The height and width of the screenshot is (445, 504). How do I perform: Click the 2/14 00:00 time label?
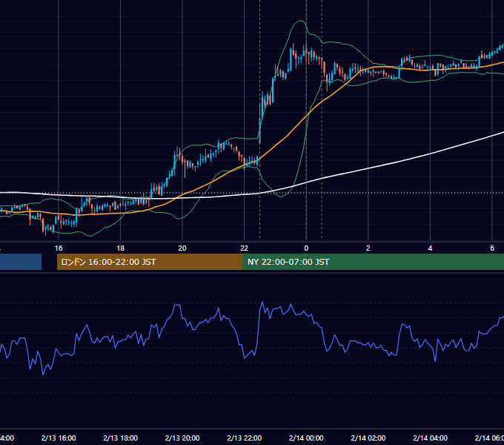point(306,438)
